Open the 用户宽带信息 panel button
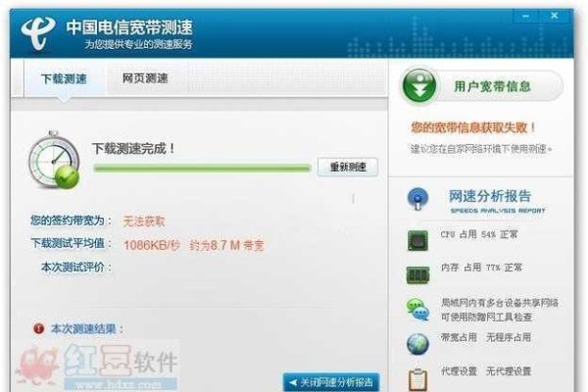 [482, 86]
